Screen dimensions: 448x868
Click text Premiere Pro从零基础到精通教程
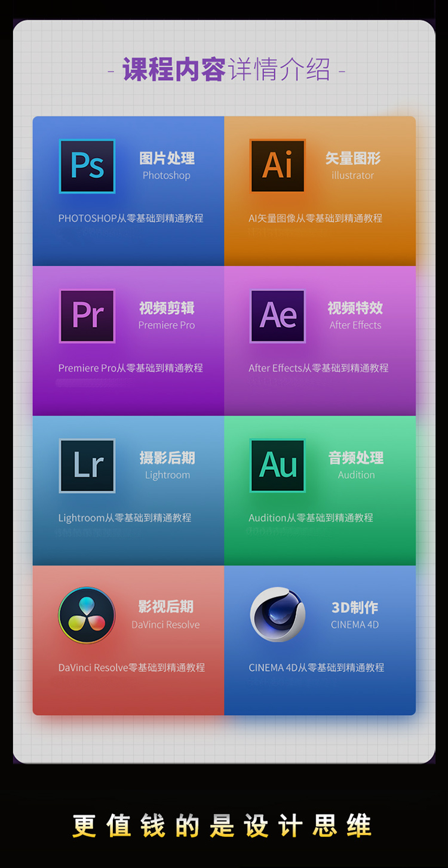pyautogui.click(x=131, y=368)
